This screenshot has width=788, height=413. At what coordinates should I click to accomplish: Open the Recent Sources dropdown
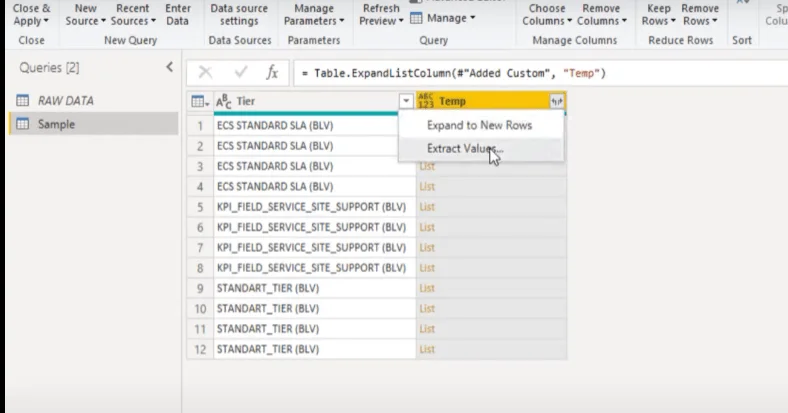click(133, 15)
